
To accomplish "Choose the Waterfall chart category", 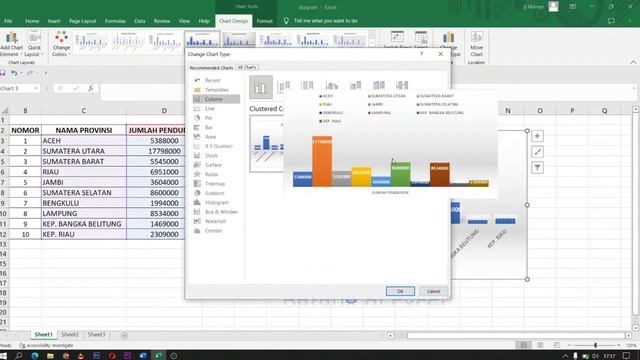I will click(215, 221).
